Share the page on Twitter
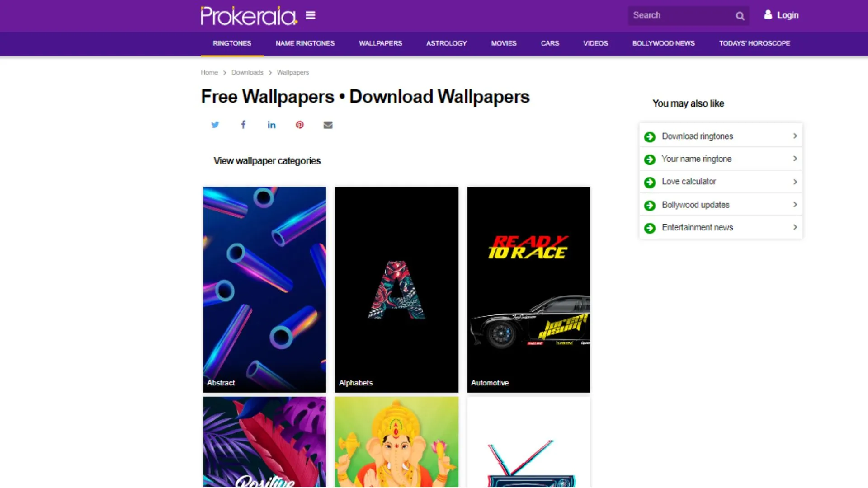 [215, 125]
